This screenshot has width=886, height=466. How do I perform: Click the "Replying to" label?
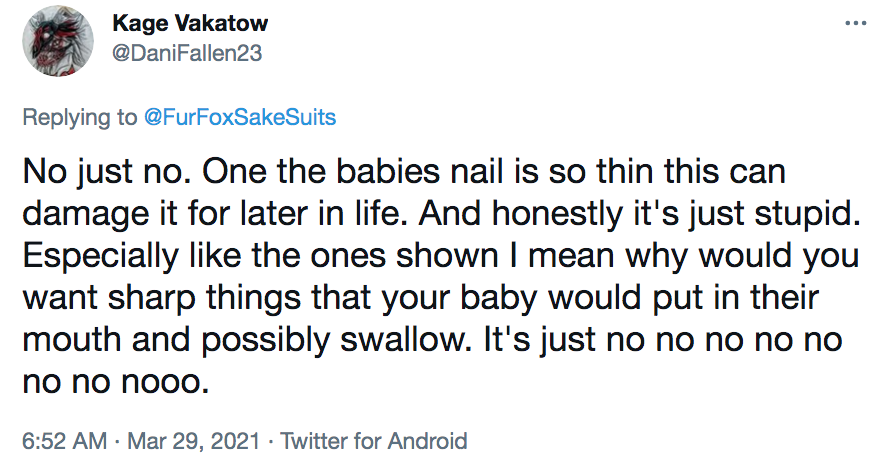coord(80,117)
